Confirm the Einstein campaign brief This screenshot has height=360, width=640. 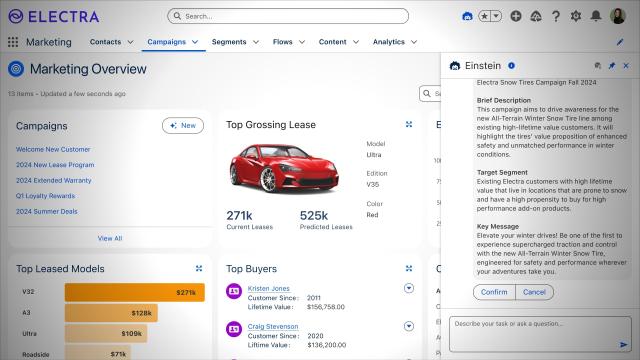[x=494, y=292]
